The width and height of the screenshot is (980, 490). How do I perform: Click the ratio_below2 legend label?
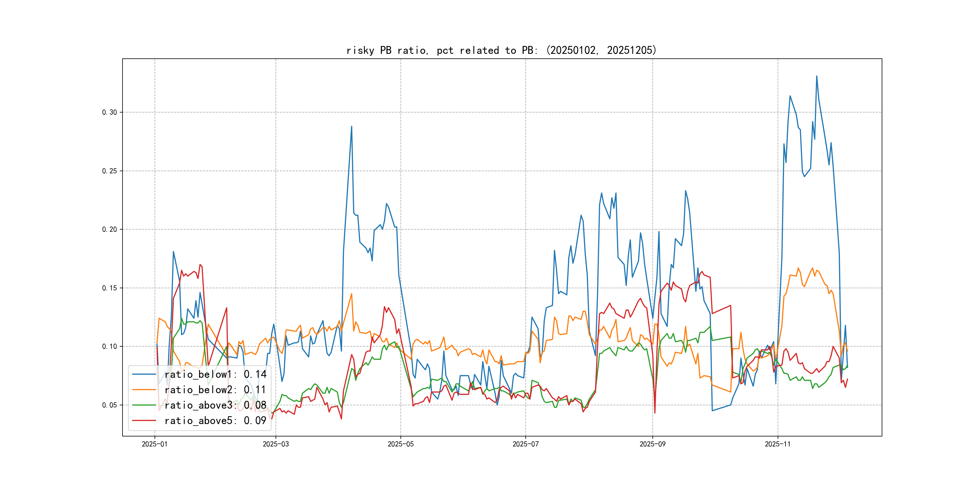[215, 390]
